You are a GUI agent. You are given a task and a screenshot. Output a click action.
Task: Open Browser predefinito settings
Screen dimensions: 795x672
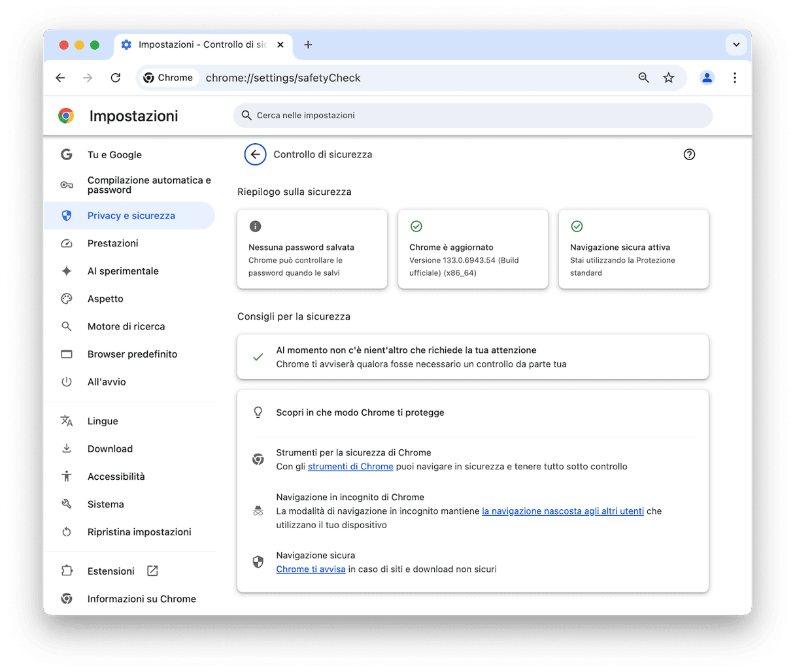pyautogui.click(x=129, y=354)
